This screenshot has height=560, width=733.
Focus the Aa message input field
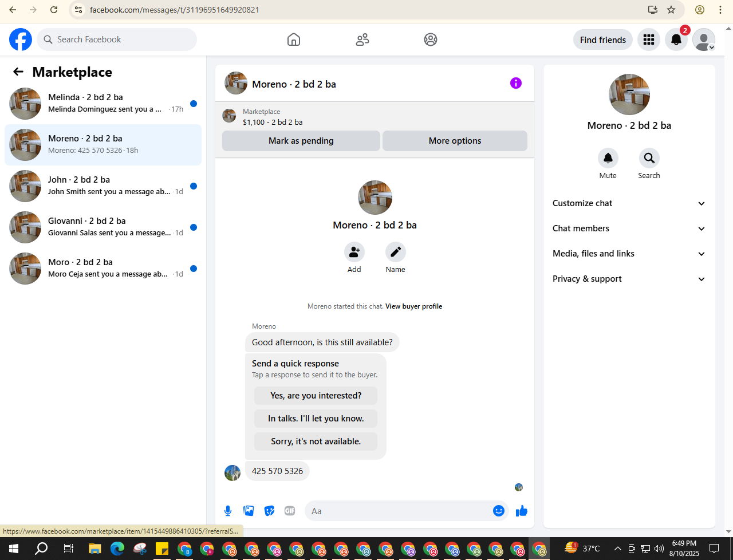click(407, 511)
